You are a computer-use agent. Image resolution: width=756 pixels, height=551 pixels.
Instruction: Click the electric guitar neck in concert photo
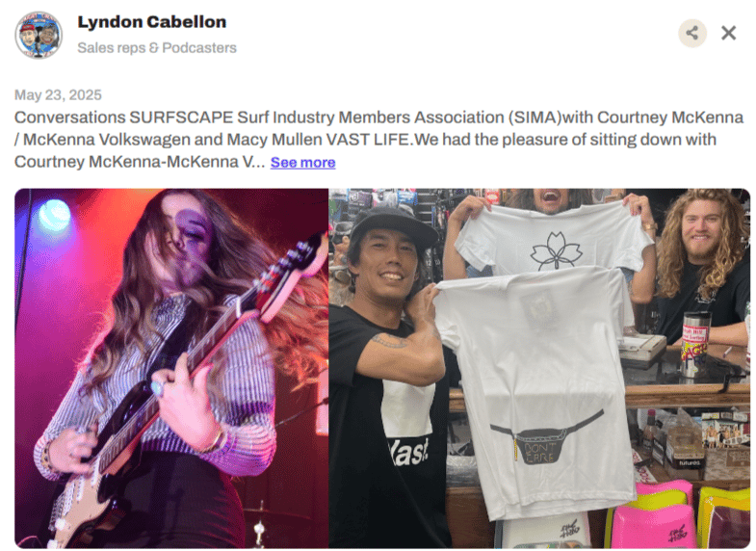[250, 306]
